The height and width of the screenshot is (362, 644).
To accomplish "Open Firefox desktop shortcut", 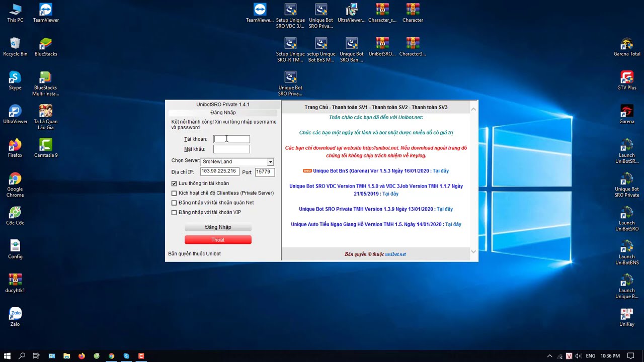I will click(x=15, y=148).
